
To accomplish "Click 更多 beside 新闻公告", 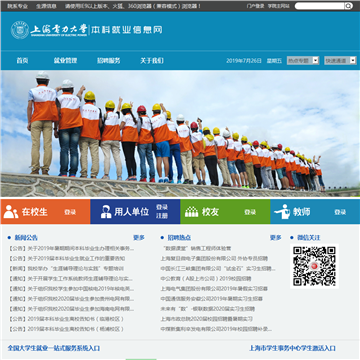I will tap(139, 238).
